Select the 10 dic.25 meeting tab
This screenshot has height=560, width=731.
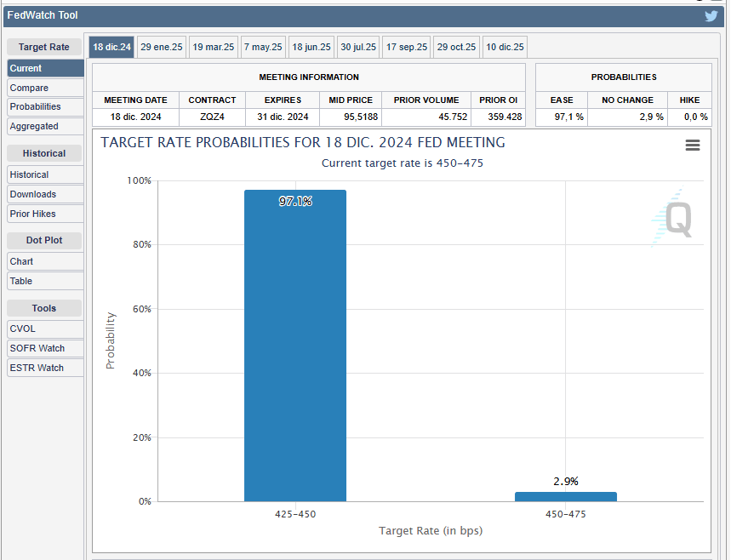coord(505,47)
